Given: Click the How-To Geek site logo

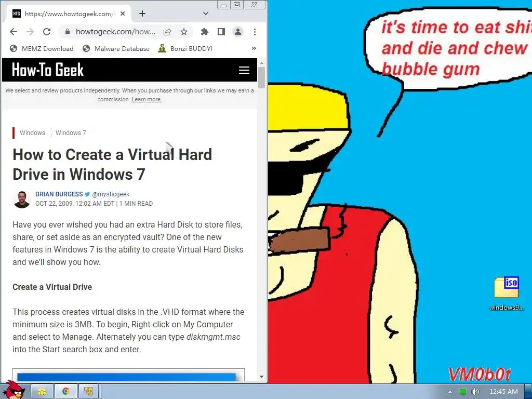Looking at the screenshot, I should (48, 70).
